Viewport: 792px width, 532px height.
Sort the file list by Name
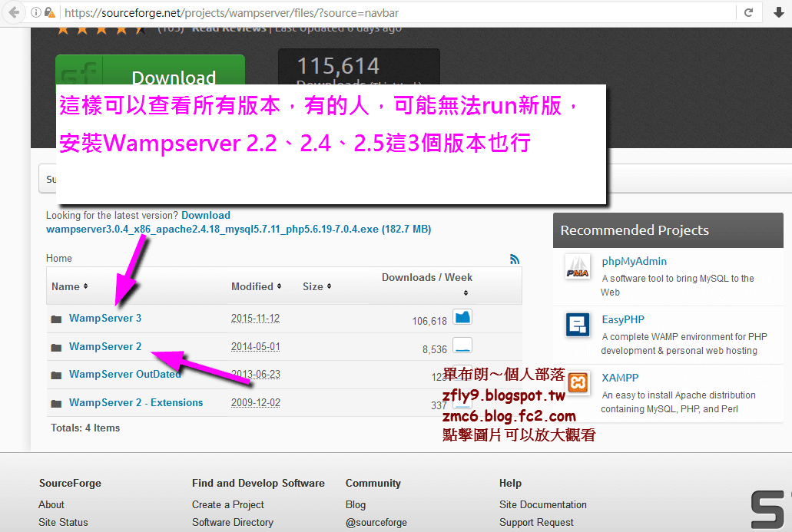(x=70, y=286)
